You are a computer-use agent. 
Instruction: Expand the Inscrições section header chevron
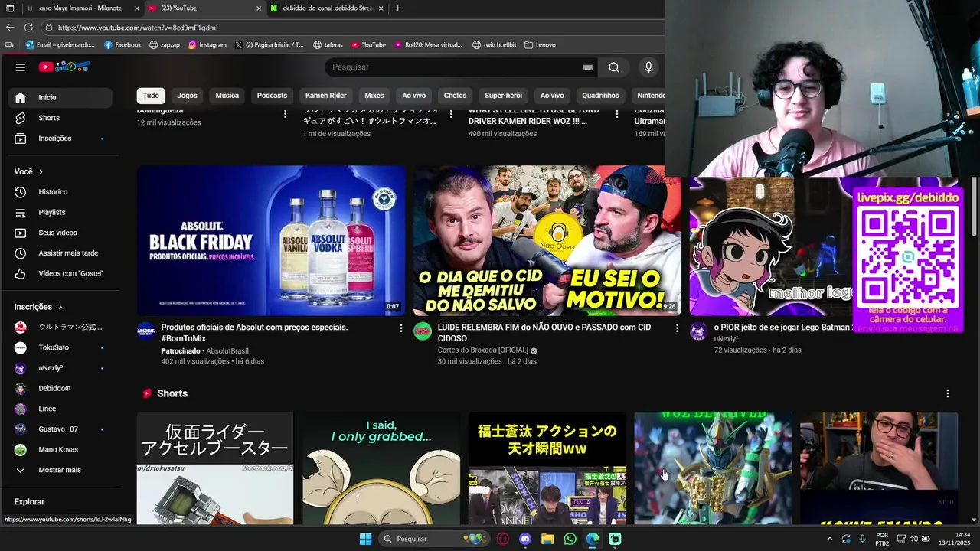click(x=60, y=307)
